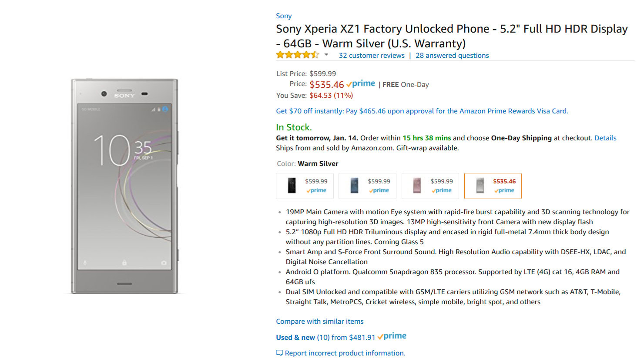Open the 32 customer reviews link

[x=372, y=56]
